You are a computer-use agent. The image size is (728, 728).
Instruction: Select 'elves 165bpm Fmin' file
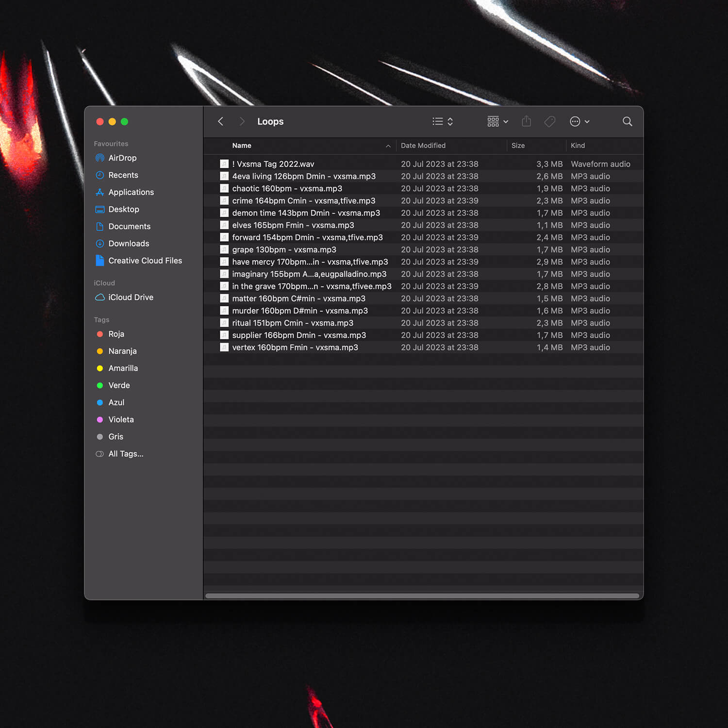pyautogui.click(x=423, y=225)
